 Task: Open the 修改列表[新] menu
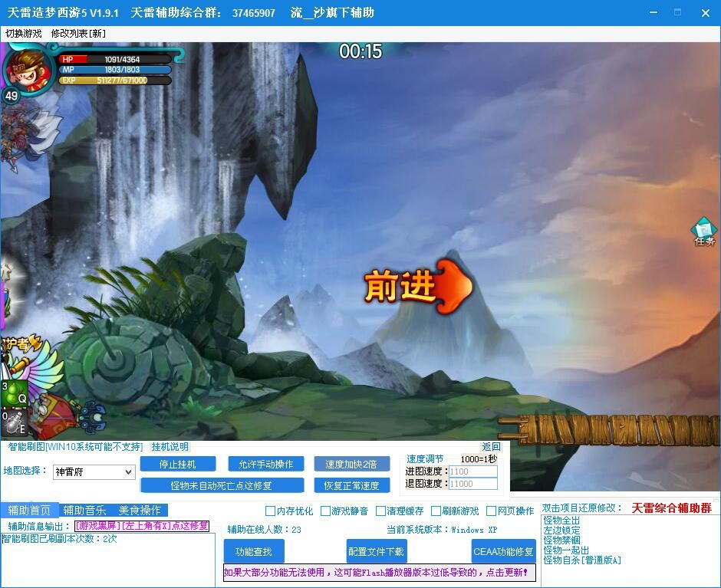tap(78, 34)
